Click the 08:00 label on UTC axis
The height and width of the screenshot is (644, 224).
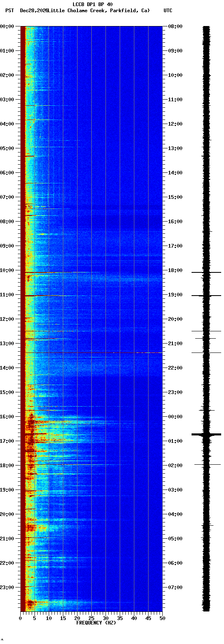(175, 26)
